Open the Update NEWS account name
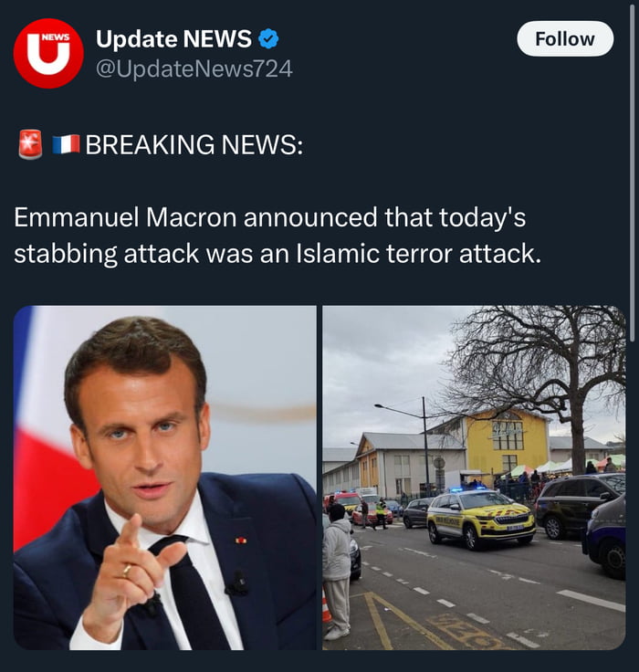 (173, 39)
